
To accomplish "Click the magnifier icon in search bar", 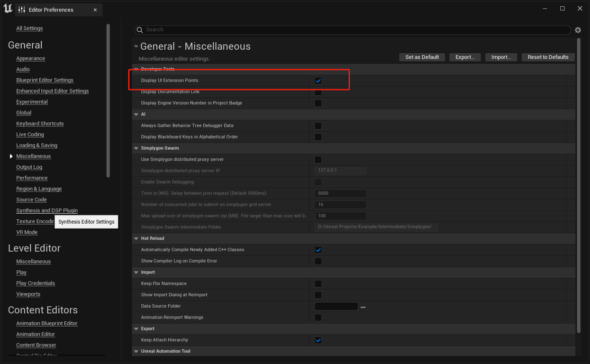I will click(x=140, y=30).
